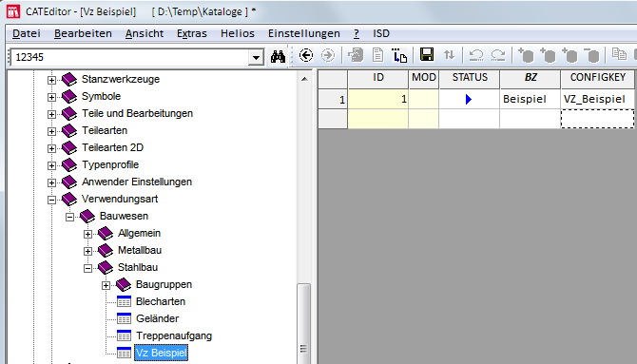
Task: Select the Vz Beispiel tree item
Action: point(162,353)
